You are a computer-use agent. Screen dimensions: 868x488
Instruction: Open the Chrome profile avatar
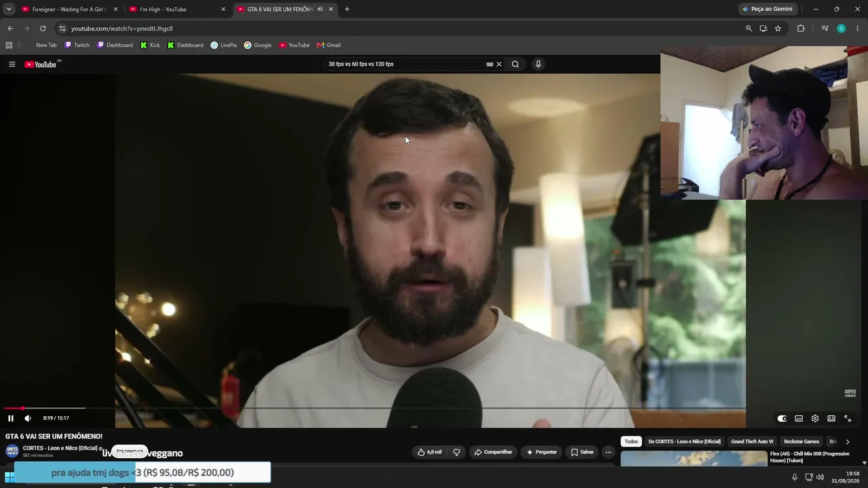(x=841, y=28)
